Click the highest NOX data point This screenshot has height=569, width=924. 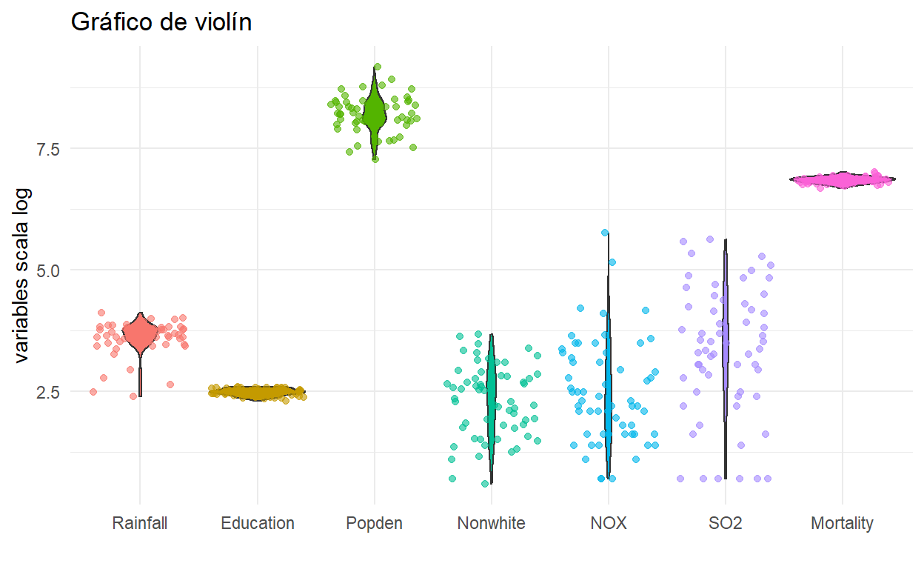(605, 233)
